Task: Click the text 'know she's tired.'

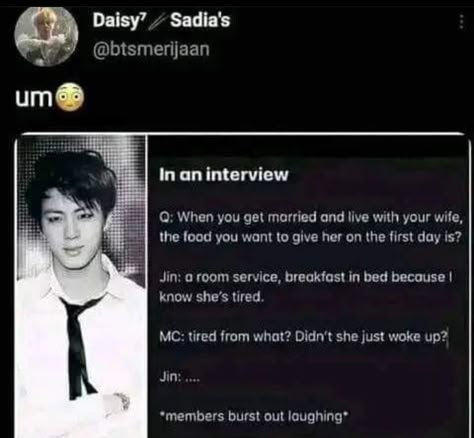Action: [212, 297]
